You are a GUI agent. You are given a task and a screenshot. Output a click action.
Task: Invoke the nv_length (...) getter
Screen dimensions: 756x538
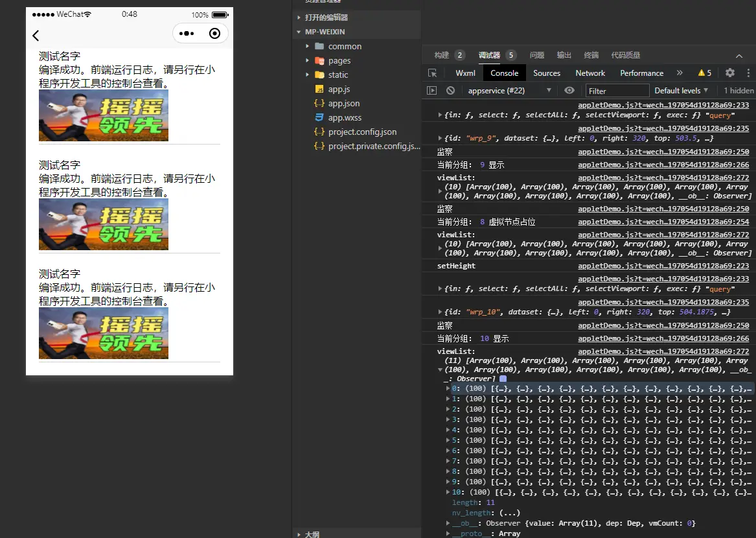510,513
